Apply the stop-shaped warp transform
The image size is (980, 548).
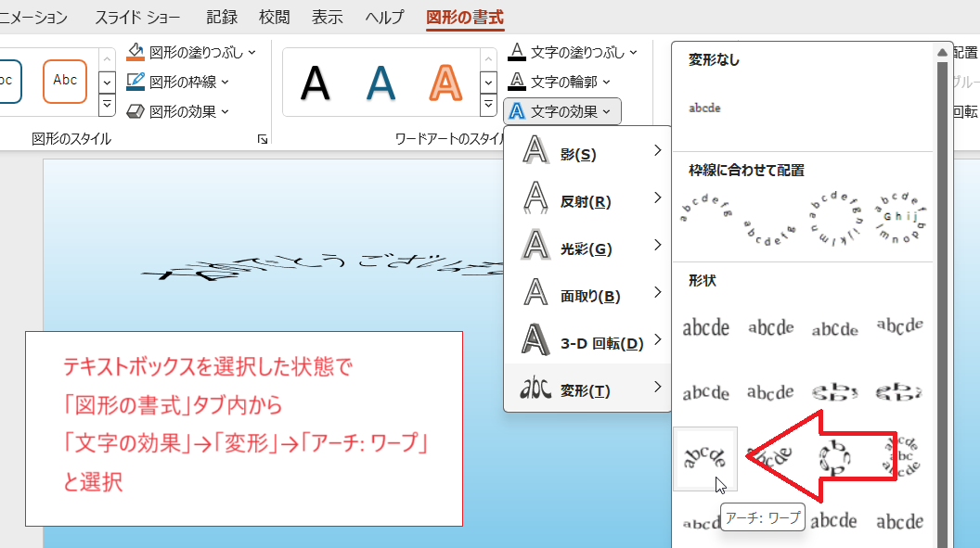(x=770, y=327)
